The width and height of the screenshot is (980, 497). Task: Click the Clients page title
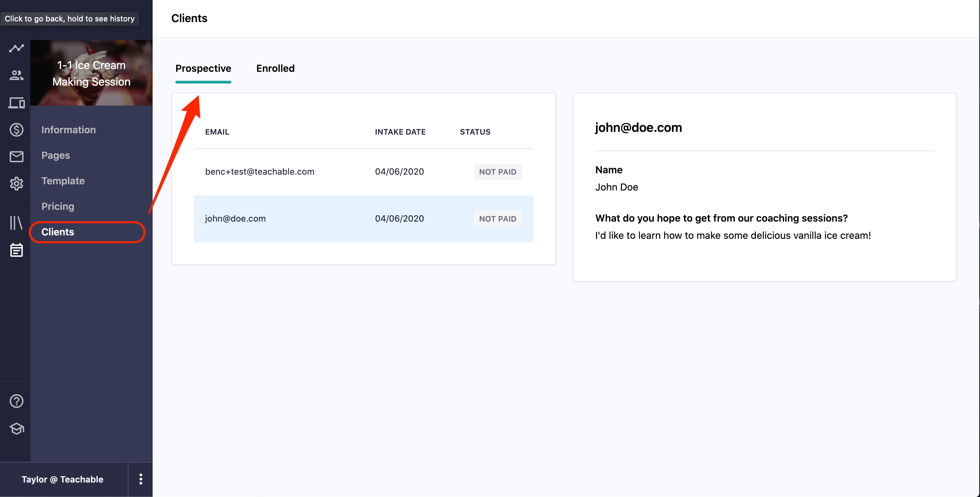189,18
